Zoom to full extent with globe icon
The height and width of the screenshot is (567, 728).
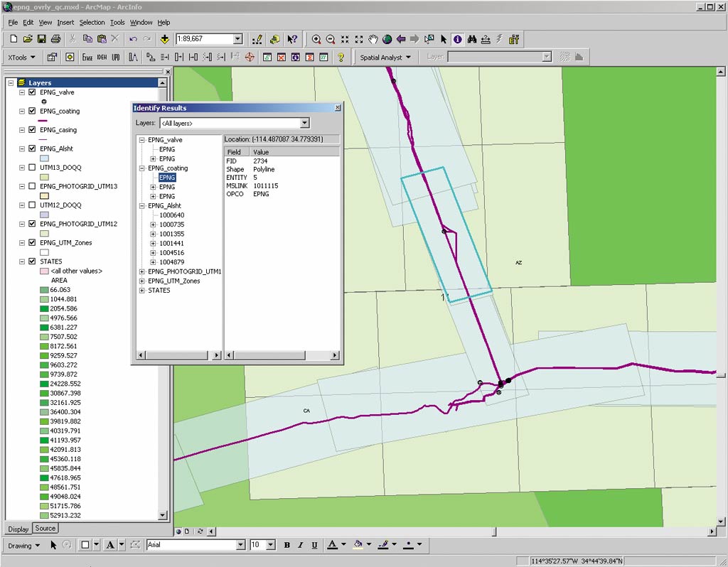pos(387,39)
